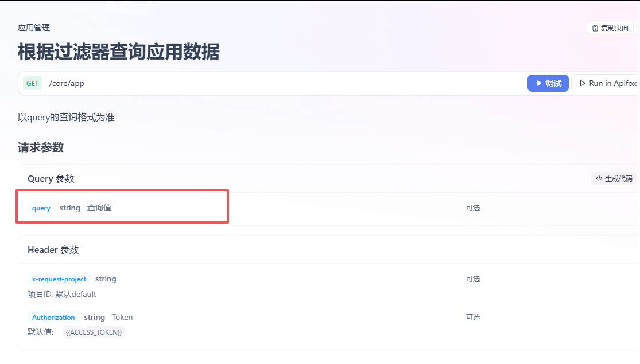Viewport: 640px width, 364px height.
Task: Click the code icon beside 生成代码
Action: 598,178
